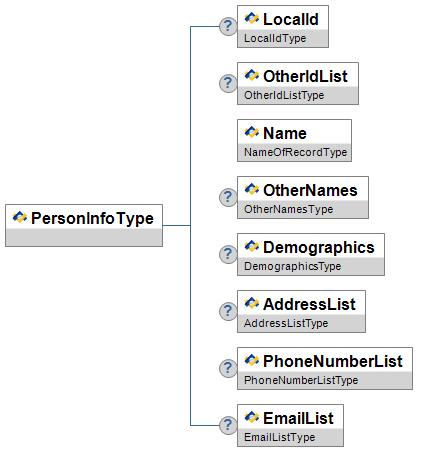Select the Name element box
The width and height of the screenshot is (435, 451).
294,140
